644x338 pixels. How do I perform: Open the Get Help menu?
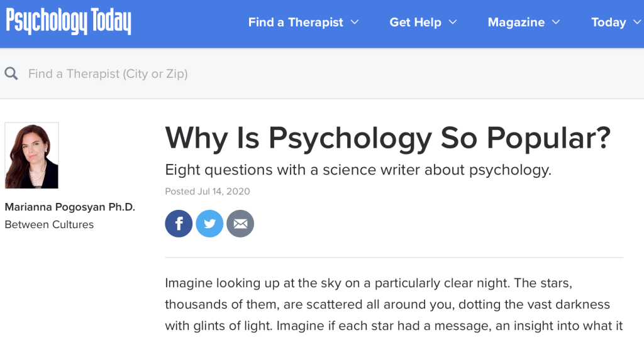click(x=415, y=23)
